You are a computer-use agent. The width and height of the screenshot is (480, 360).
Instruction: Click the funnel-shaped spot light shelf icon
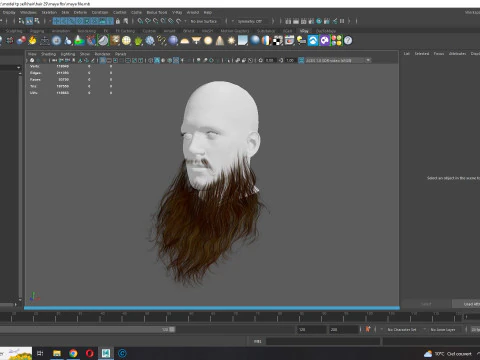point(196,41)
